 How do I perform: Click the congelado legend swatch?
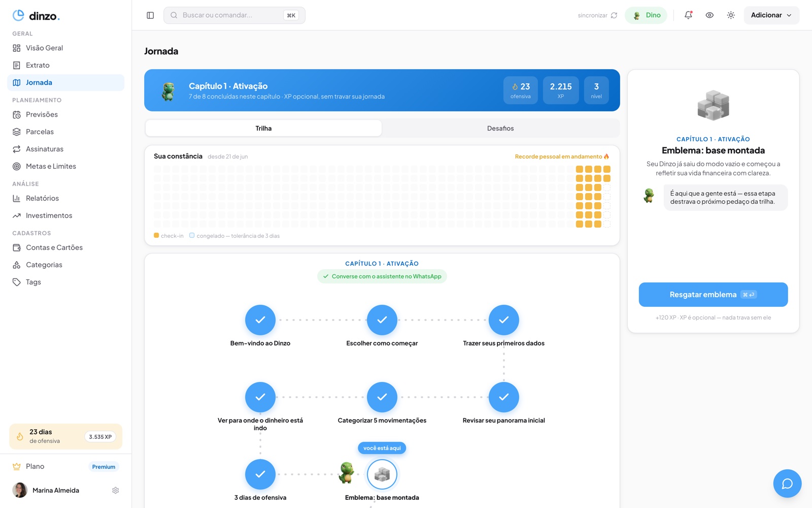[192, 235]
